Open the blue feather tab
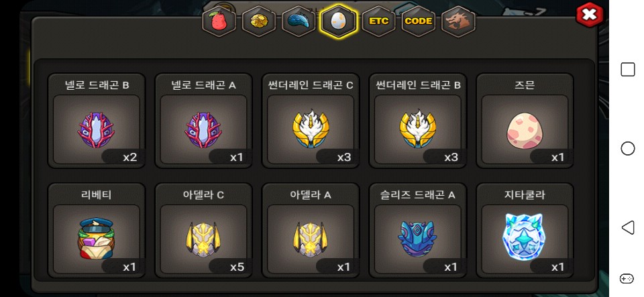Image resolution: width=644 pixels, height=297 pixels. pos(299,21)
